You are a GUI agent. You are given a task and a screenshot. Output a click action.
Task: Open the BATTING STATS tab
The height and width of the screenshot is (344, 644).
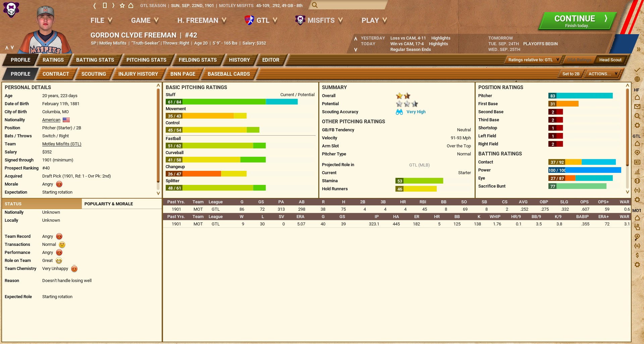tap(95, 60)
